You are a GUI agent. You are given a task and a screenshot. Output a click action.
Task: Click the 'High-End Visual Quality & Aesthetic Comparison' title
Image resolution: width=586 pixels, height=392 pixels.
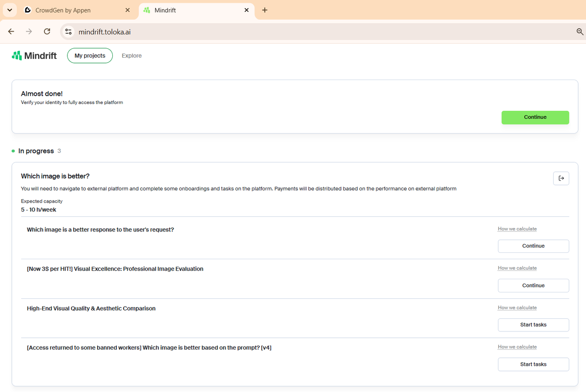tap(91, 309)
